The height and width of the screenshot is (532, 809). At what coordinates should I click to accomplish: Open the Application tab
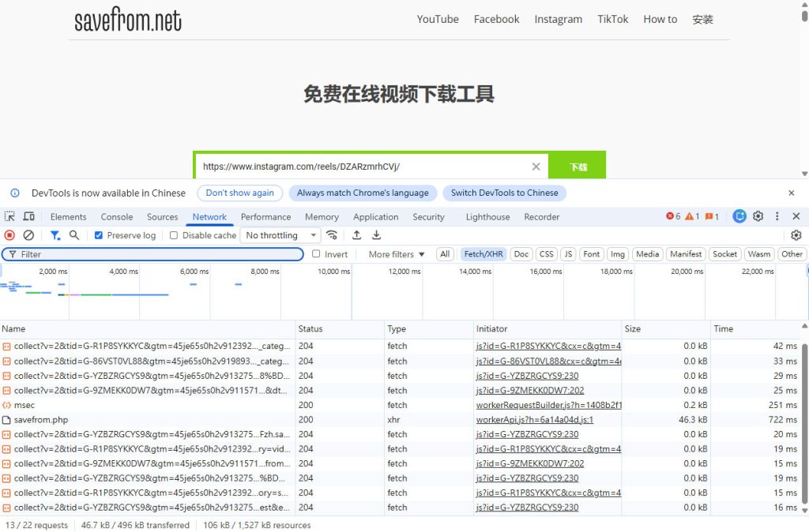(x=375, y=217)
